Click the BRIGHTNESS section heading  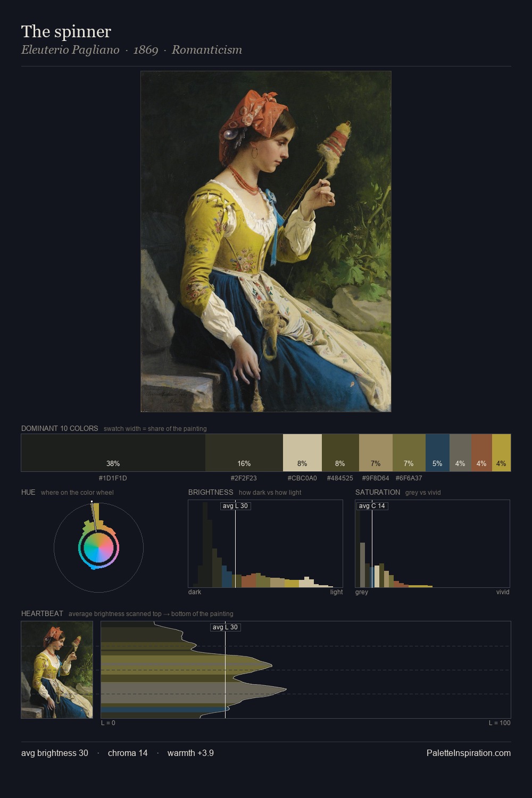[x=211, y=492]
